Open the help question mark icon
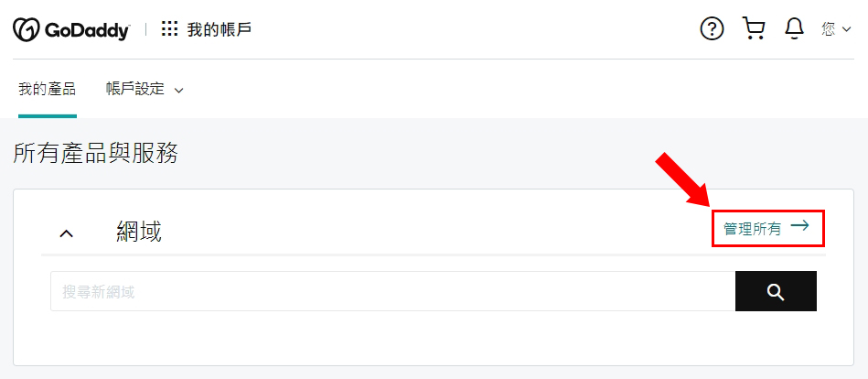The width and height of the screenshot is (868, 379). 712,28
